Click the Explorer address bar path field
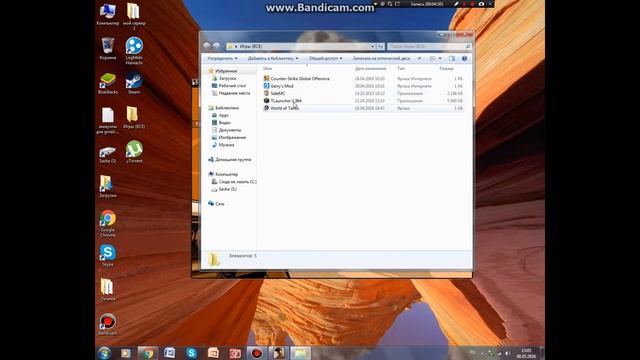 tap(298, 47)
